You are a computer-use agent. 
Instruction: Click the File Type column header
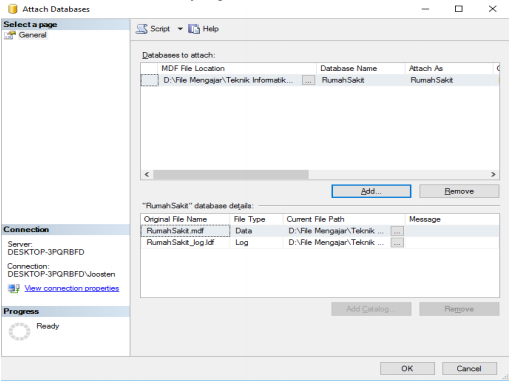256,219
